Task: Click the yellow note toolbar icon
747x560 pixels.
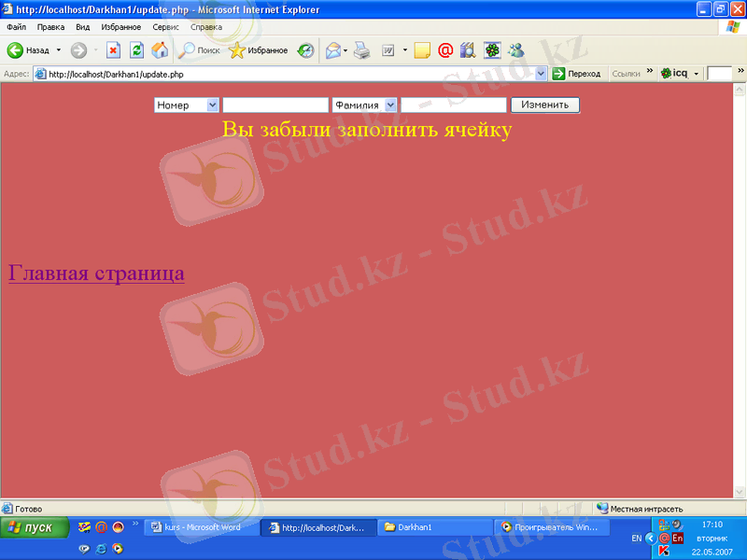Action: [x=422, y=50]
